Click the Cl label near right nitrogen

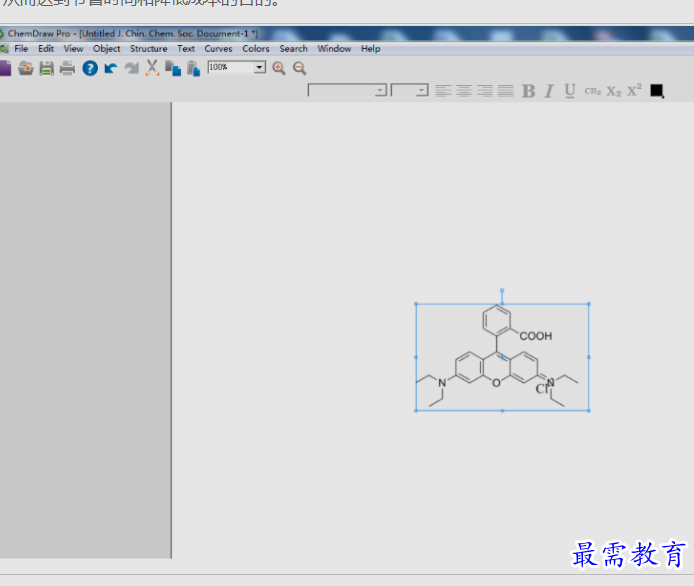click(x=541, y=389)
